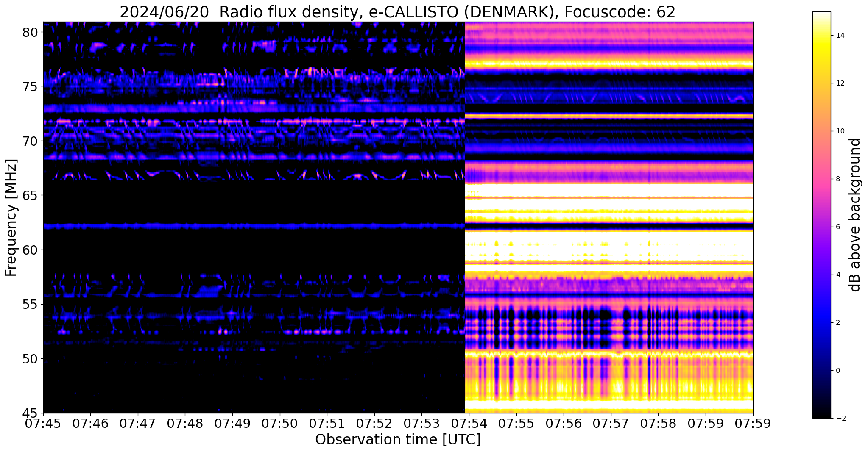Click the 07:47 time tick label
This screenshot has height=452, width=868.
coord(138,424)
